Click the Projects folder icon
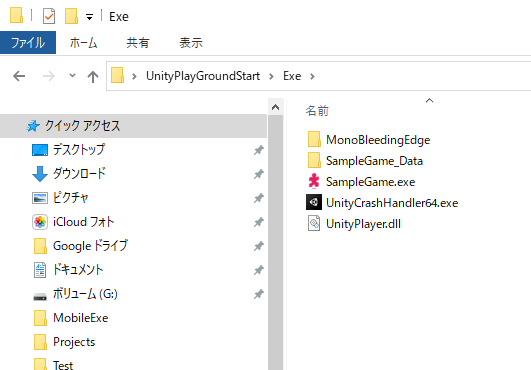This screenshot has height=370, width=531. (40, 342)
